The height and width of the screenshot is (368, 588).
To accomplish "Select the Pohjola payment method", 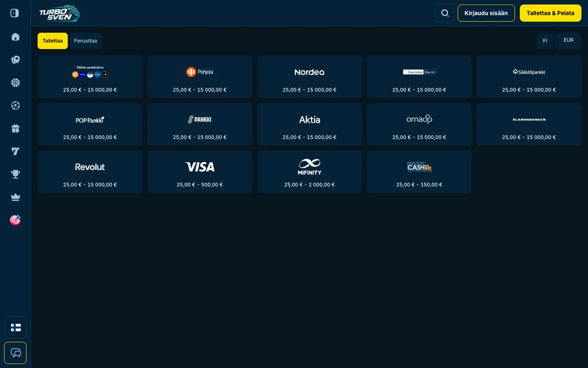I will pyautogui.click(x=200, y=77).
